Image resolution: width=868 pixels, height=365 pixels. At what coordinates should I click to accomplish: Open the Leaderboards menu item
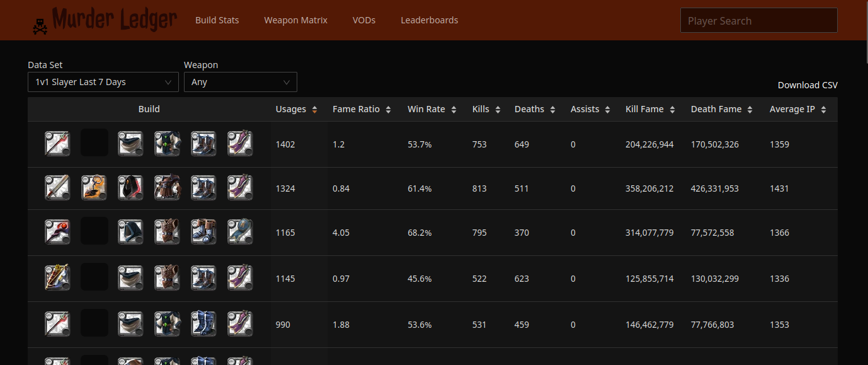pyautogui.click(x=429, y=20)
